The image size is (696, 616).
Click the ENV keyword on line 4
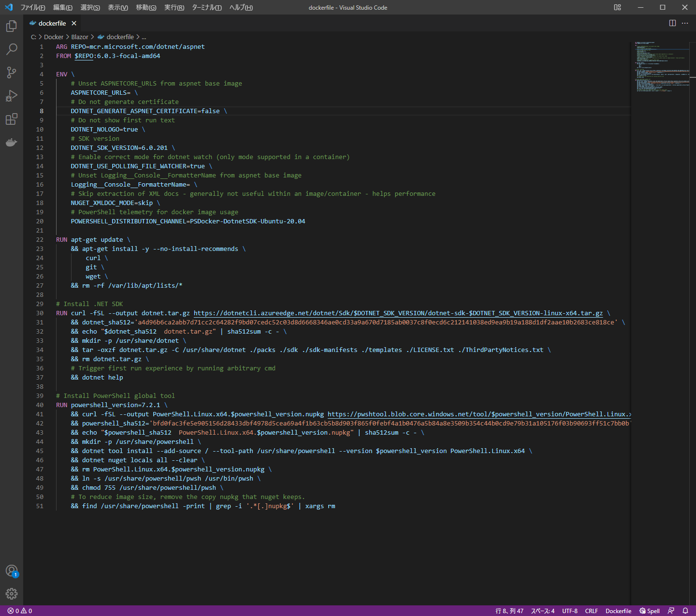tap(62, 74)
